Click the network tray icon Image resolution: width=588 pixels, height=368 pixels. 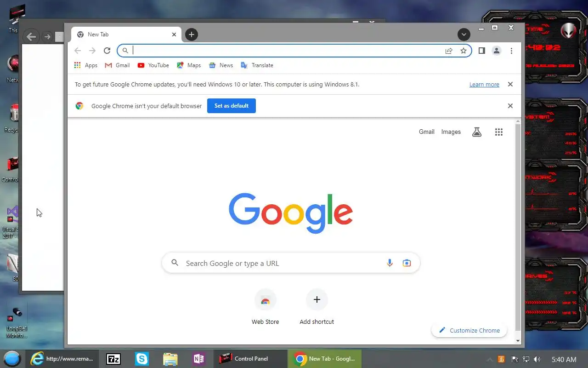[526, 359]
